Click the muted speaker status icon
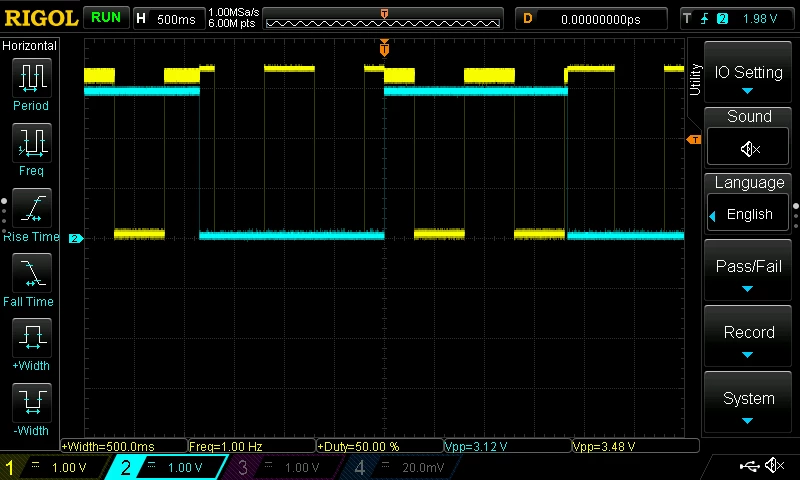Screen dimensions: 800x480 tap(775, 465)
